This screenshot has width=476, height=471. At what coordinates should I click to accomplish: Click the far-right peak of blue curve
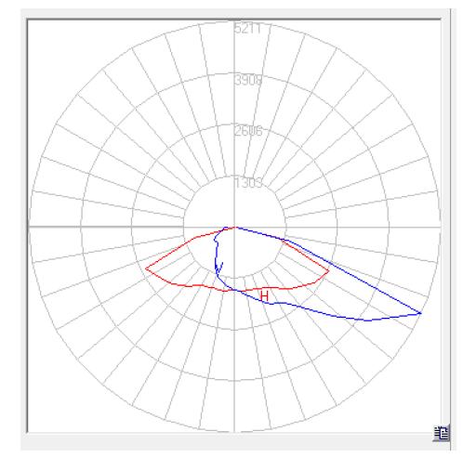[x=420, y=313]
